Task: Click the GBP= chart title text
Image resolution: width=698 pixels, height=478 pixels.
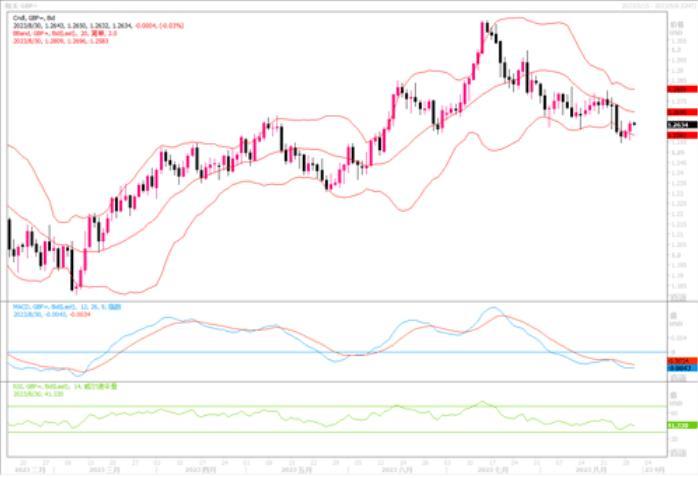Action: (24, 5)
